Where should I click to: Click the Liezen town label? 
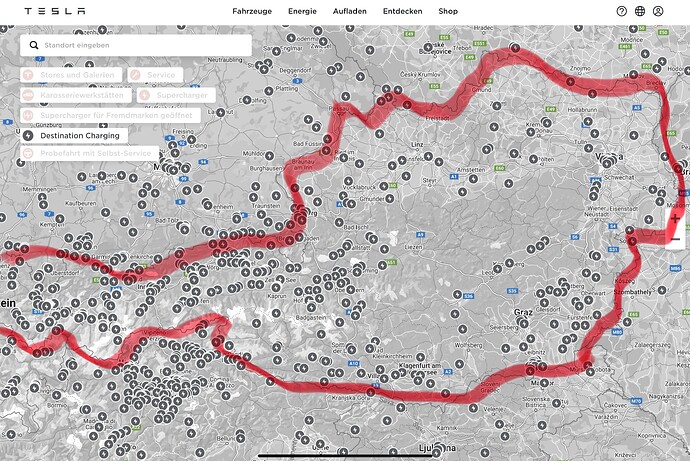tap(413, 248)
